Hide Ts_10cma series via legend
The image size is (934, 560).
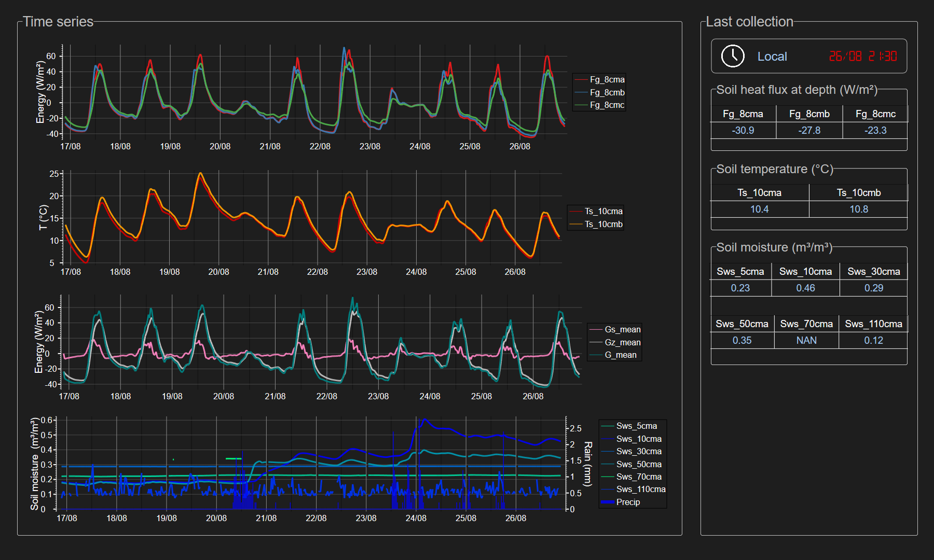click(603, 212)
